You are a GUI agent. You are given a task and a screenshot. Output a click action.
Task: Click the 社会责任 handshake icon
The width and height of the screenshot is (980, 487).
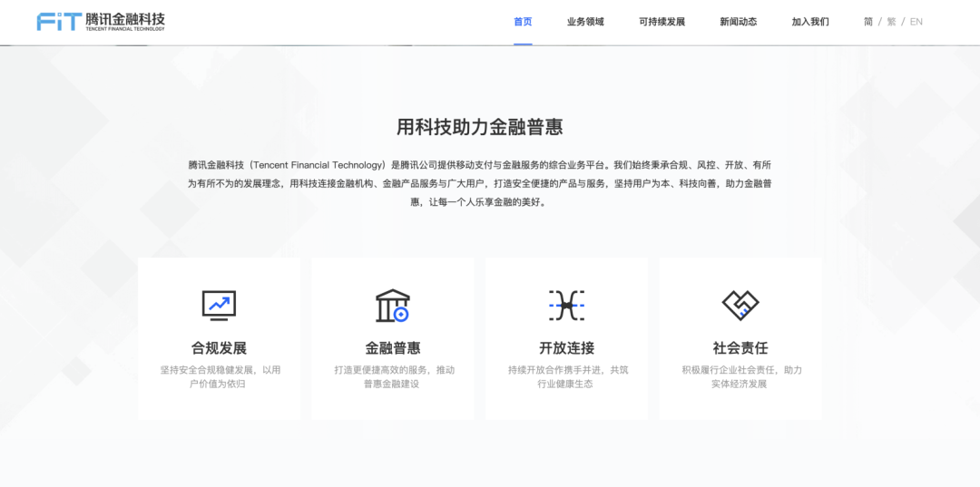pyautogui.click(x=740, y=306)
